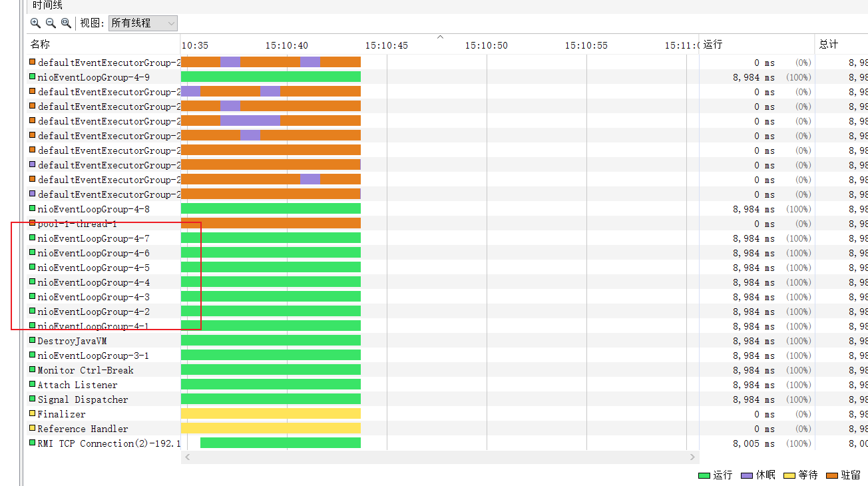Click the 总计 column header

pos(829,45)
